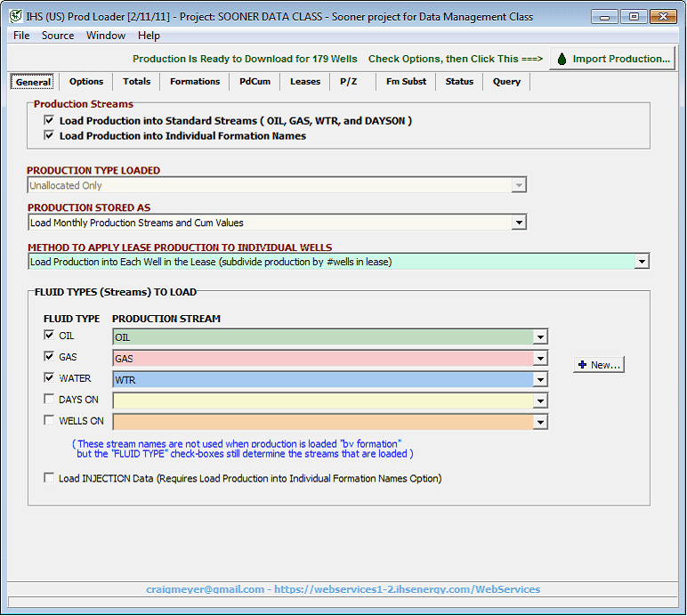
Task: Open the WTR production stream dropdown
Action: (539, 379)
